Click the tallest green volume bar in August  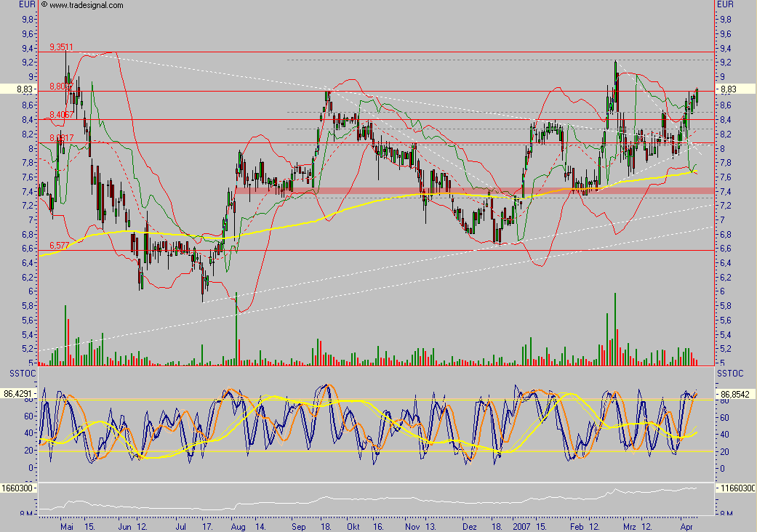click(x=236, y=328)
